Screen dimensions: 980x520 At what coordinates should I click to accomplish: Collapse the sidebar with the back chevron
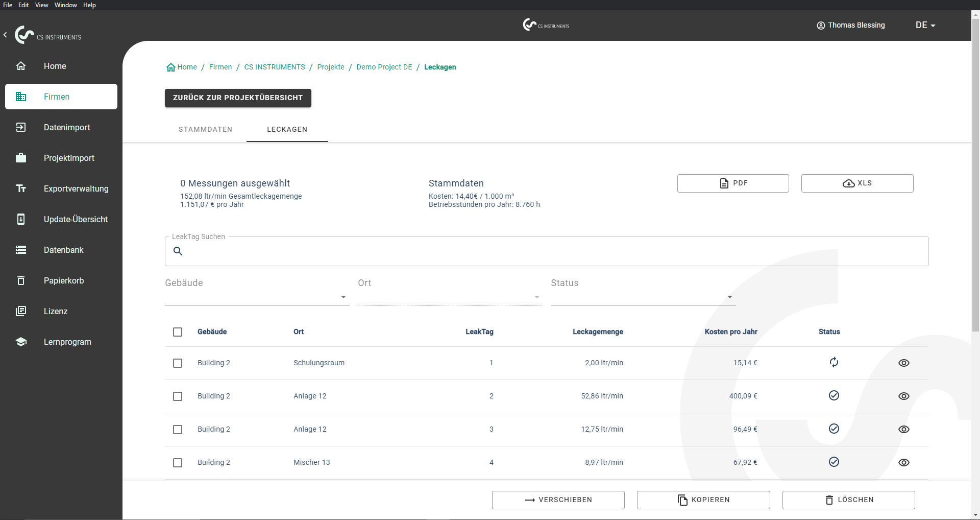[5, 35]
